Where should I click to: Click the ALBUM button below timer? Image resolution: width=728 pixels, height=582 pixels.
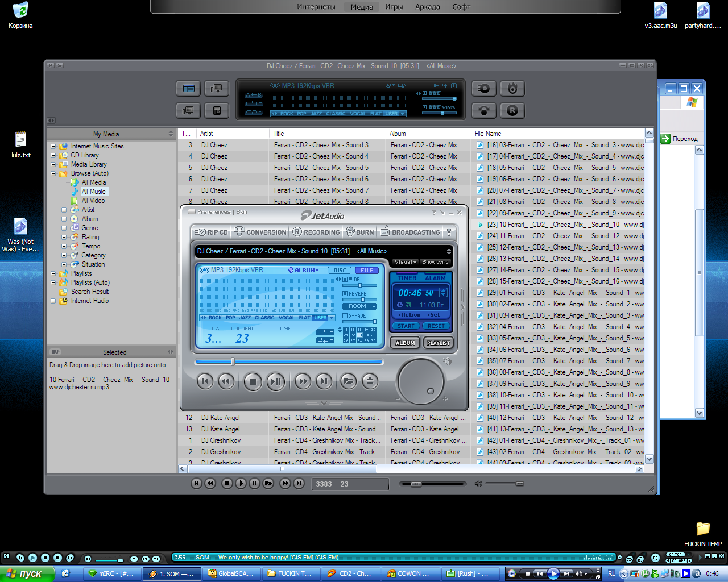tap(406, 343)
